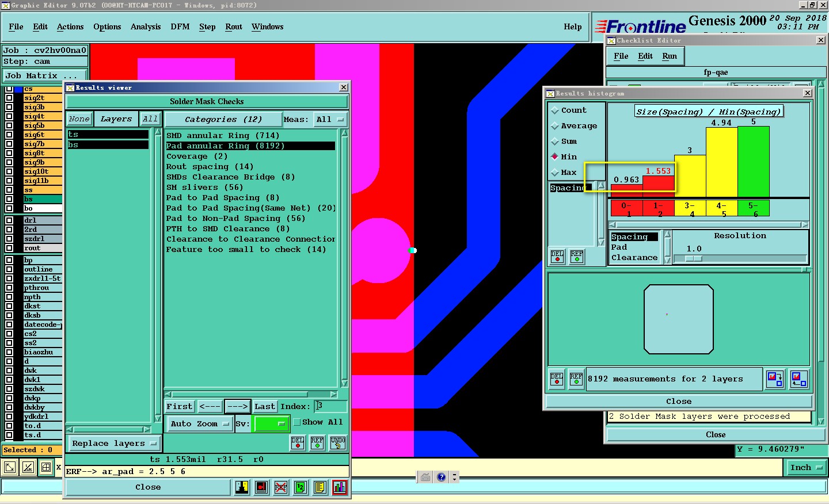
Task: Click the Frontline logo
Action: click(x=640, y=26)
